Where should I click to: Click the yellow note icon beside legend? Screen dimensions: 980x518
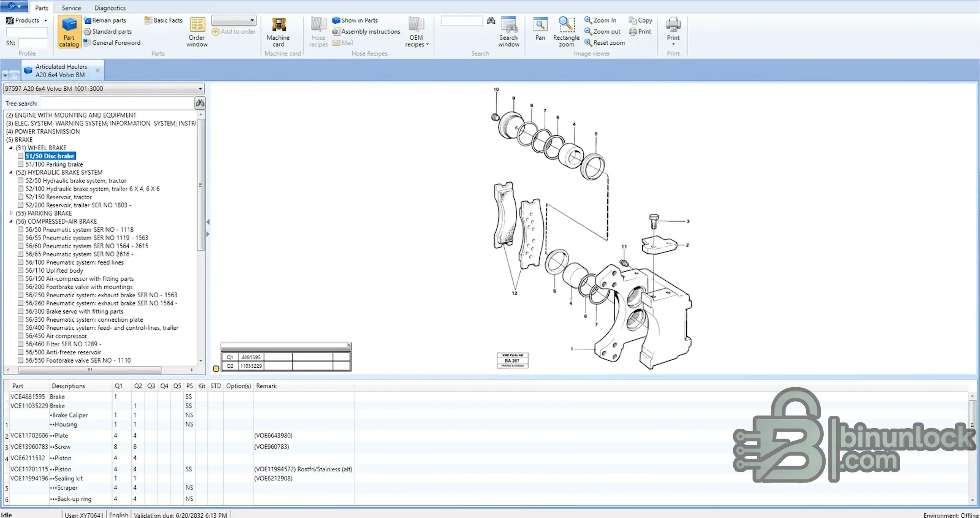[216, 368]
